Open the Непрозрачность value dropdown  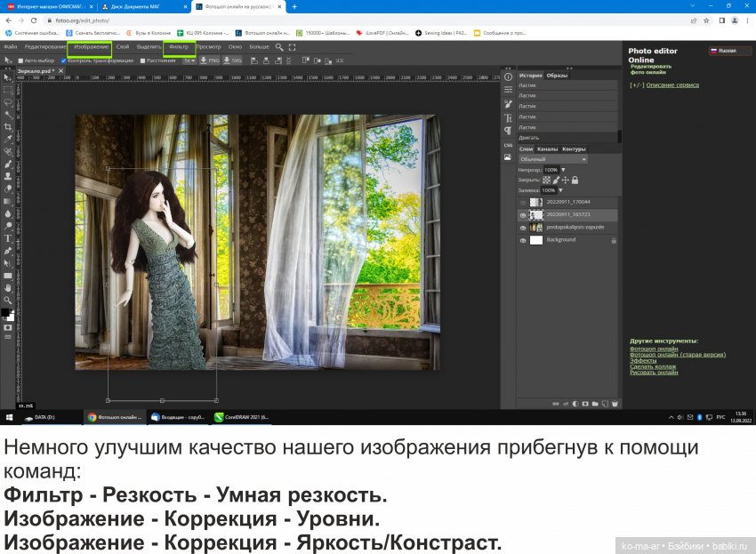pos(564,170)
